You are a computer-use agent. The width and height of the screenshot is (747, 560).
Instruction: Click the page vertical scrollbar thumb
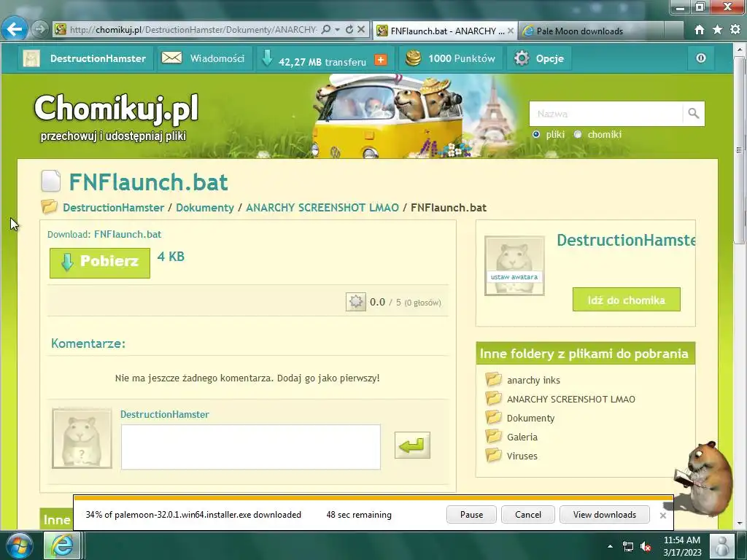739,150
